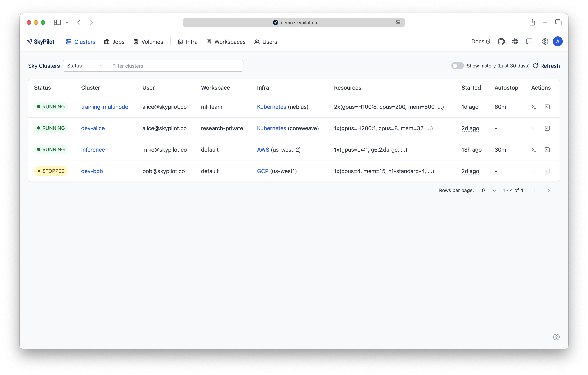Open VS Code connect for training-multinode
This screenshot has width=588, height=375.
547,107
